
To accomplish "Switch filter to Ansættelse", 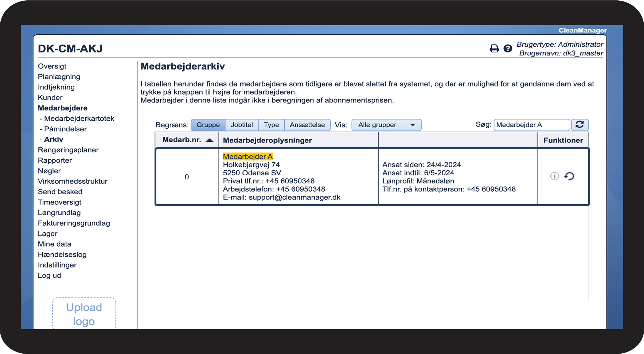I will (307, 125).
